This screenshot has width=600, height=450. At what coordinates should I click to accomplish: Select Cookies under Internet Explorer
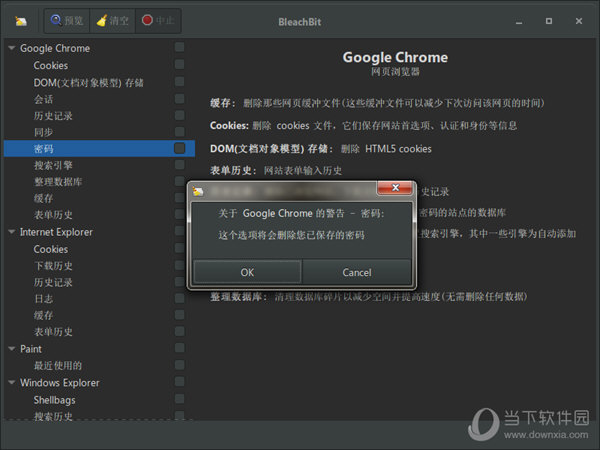[51, 249]
